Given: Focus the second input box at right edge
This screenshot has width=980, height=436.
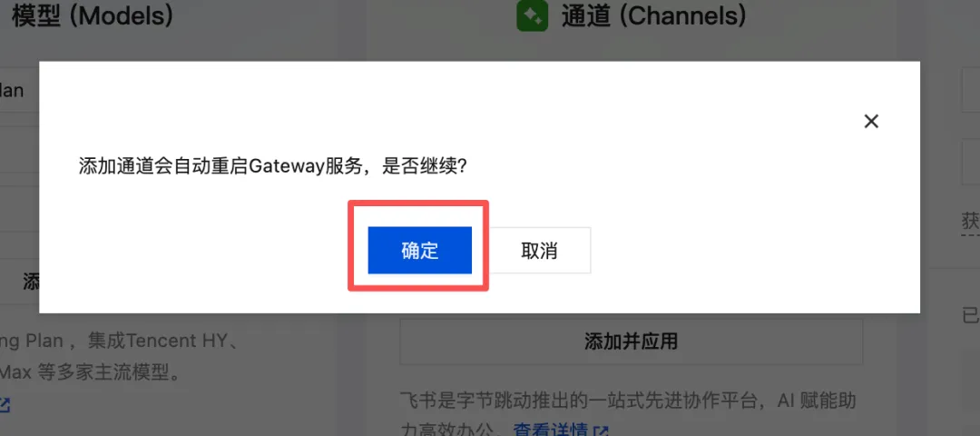Looking at the screenshot, I should tap(971, 162).
